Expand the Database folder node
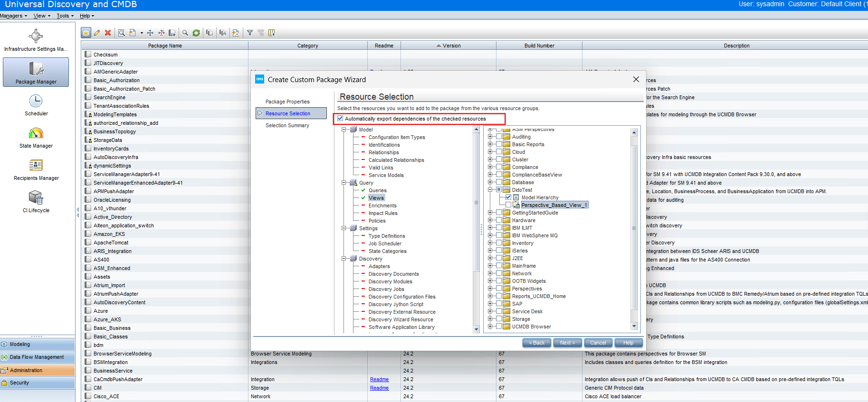Image resolution: width=868 pixels, height=402 pixels. pos(490,182)
